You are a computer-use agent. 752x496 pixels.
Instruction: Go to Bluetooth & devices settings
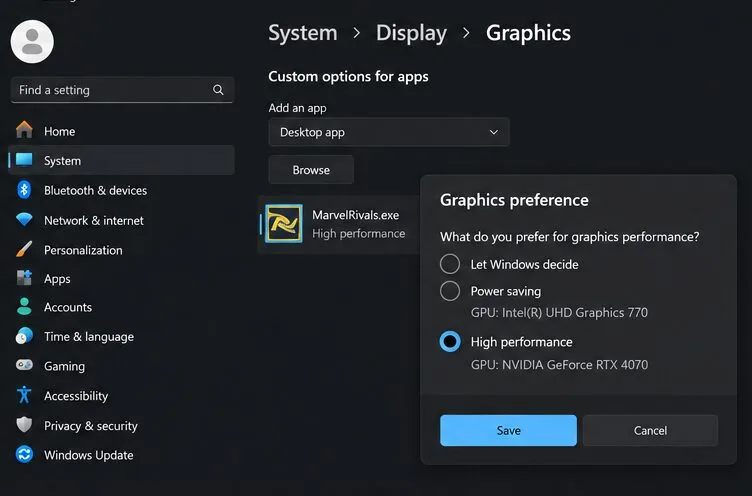[x=122, y=190]
